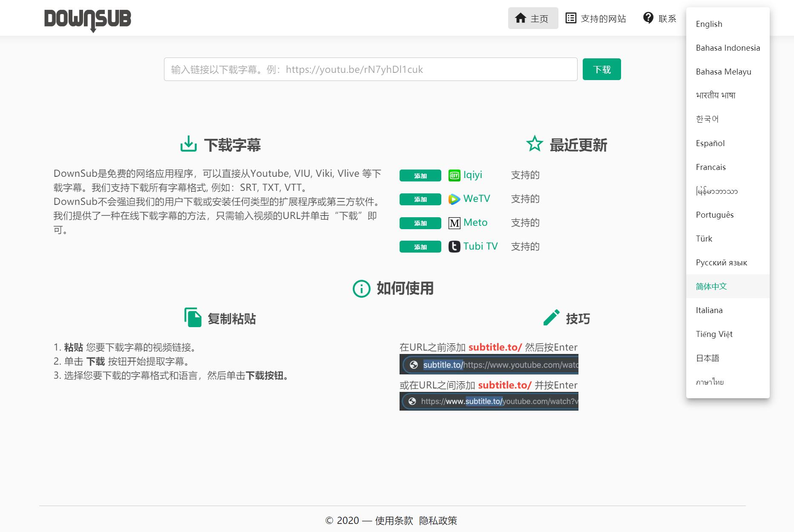Click the green 下载 button

(x=602, y=69)
